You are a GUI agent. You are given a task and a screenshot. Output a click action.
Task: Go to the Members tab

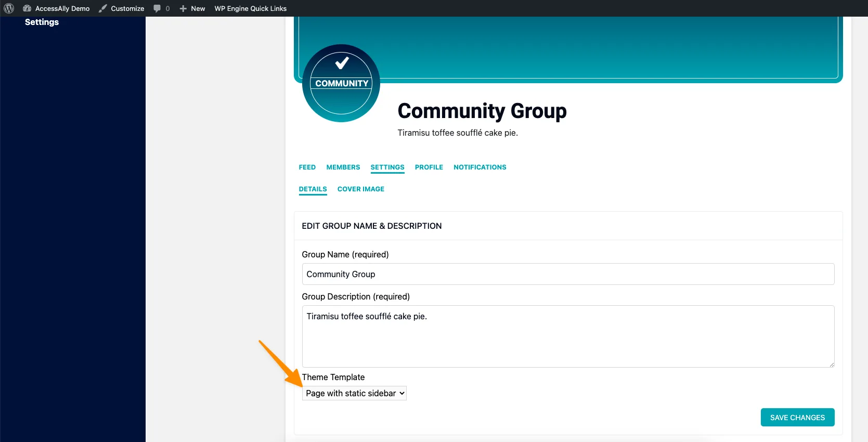pos(343,167)
